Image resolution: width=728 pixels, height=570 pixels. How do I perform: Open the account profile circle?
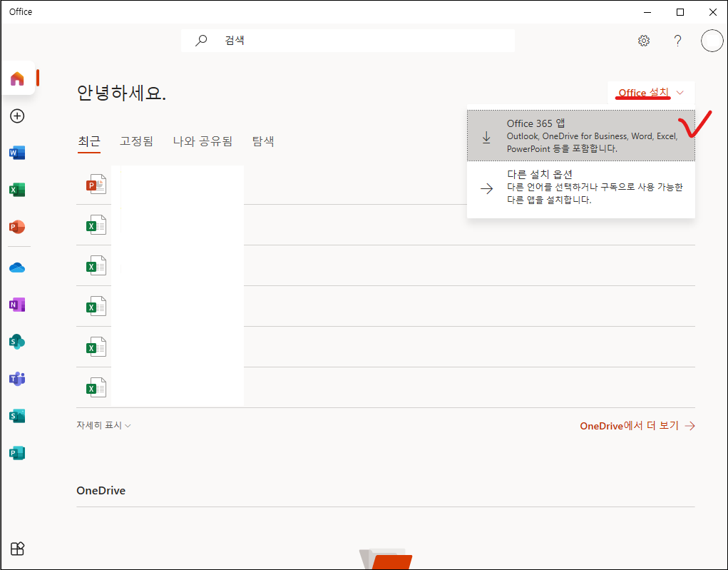[712, 41]
